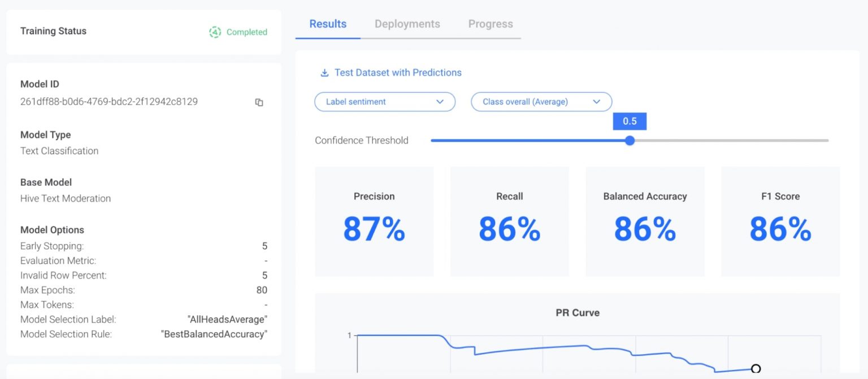
Task: Click the download icon beside Test Dataset with Predictions
Action: point(324,72)
